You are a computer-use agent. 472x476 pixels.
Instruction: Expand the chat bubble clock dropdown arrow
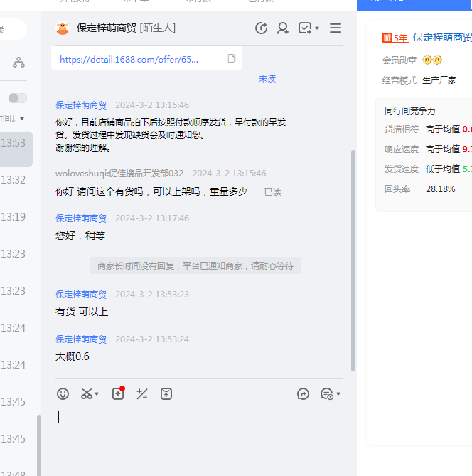pos(338,394)
